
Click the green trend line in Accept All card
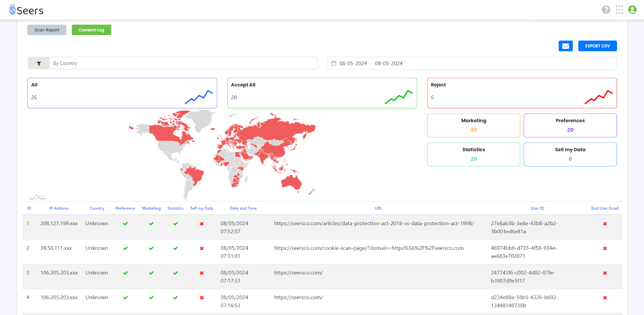(x=398, y=97)
